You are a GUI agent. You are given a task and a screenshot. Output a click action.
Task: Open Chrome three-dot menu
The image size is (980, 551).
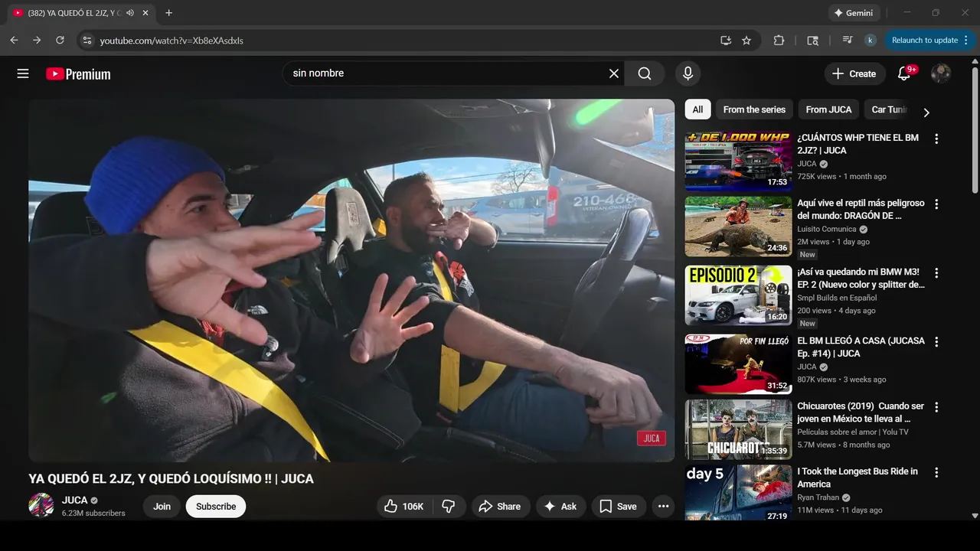(x=966, y=41)
